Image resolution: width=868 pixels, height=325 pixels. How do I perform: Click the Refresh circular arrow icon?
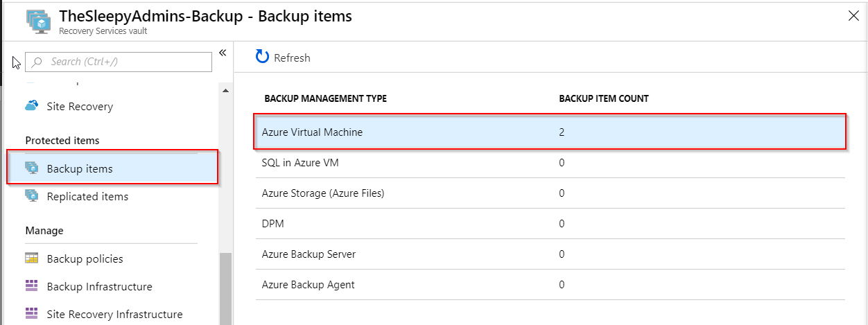[x=262, y=57]
